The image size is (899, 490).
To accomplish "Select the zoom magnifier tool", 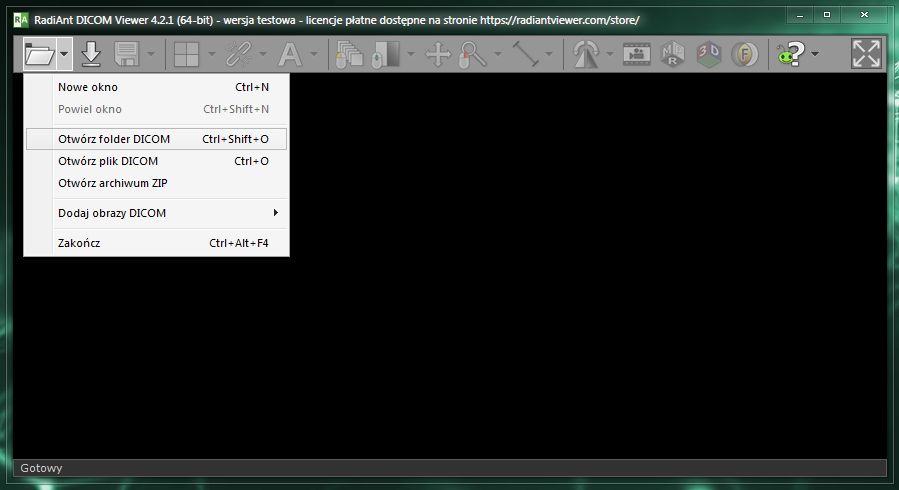I will (472, 54).
